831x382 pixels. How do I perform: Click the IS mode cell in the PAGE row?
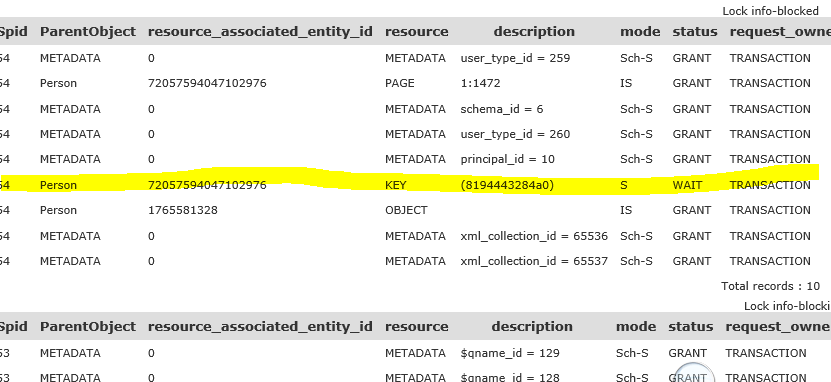tap(626, 83)
